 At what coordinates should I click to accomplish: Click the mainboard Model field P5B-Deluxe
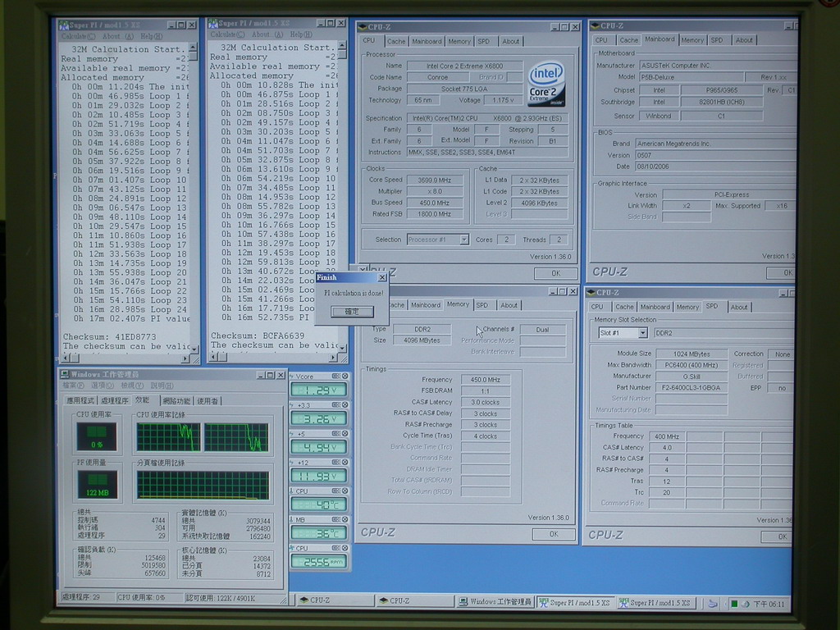click(691, 77)
